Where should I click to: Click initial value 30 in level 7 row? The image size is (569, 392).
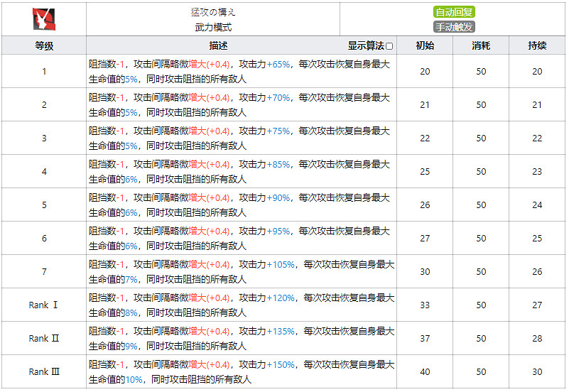(425, 271)
